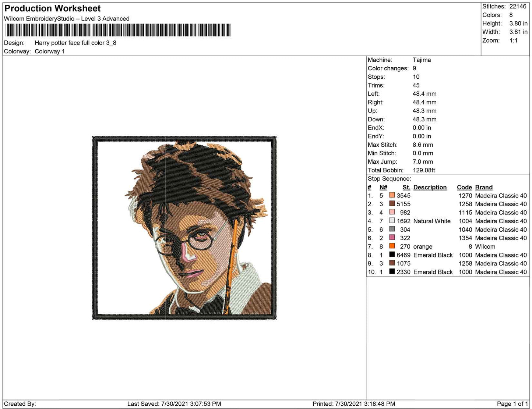
Task: Toggle the stop 9 brown thread entry
Action: pos(392,263)
